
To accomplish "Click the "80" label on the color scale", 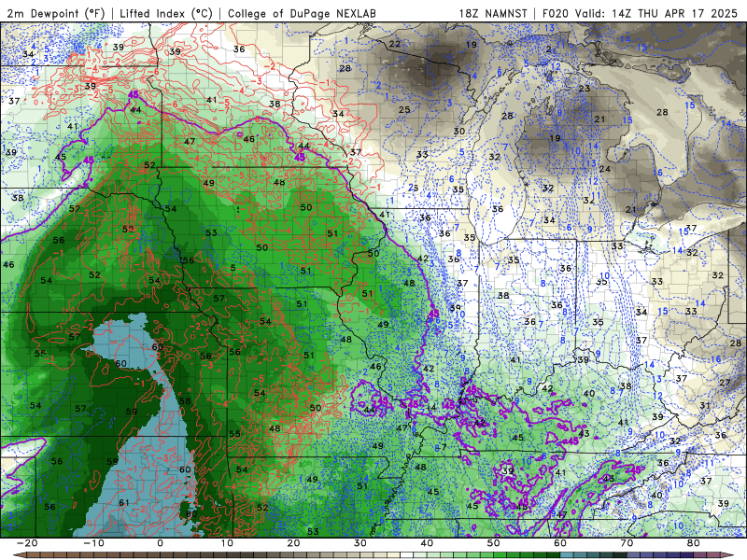I will (694, 543).
